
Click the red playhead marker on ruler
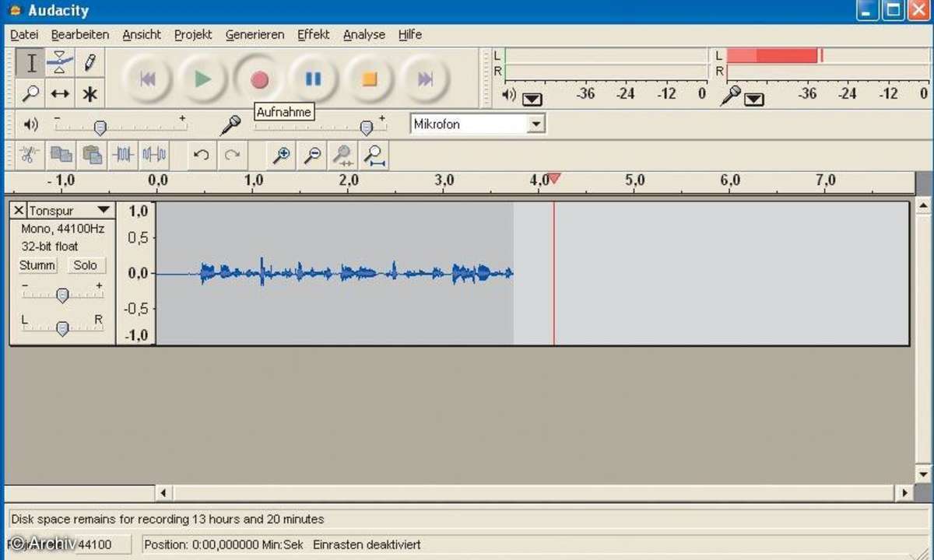(554, 180)
